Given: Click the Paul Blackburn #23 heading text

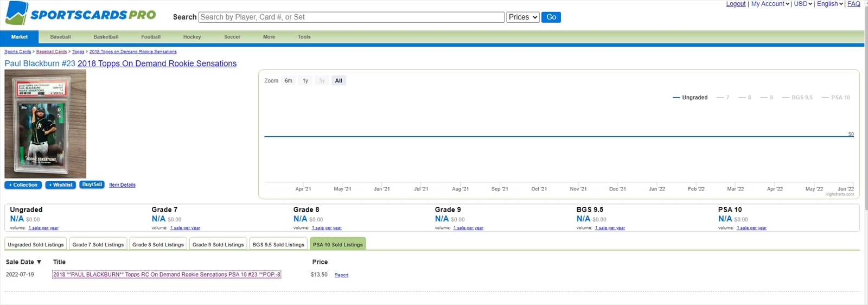Looking at the screenshot, I should click(40, 63).
